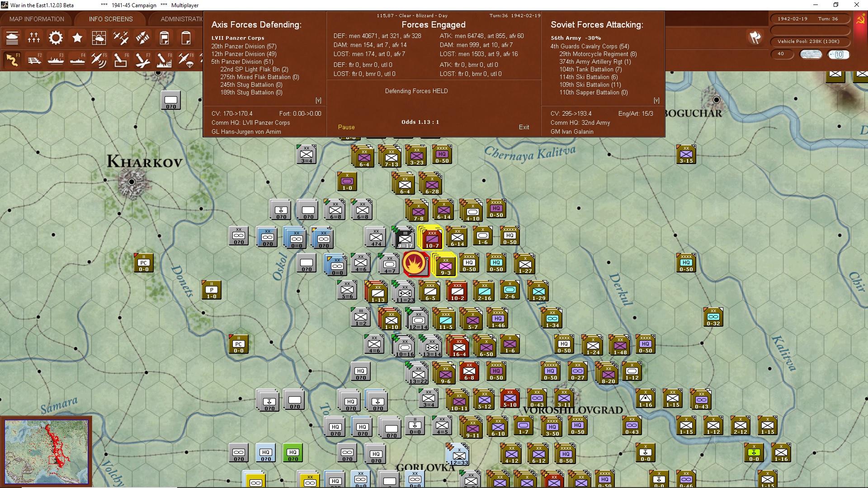Select F9 air transport mode
The width and height of the screenshot is (868, 488).
tap(186, 60)
